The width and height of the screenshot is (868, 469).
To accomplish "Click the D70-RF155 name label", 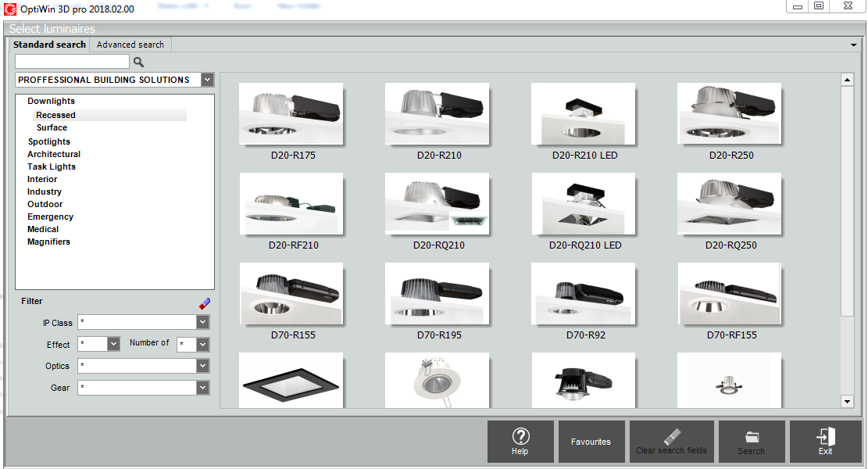I will pyautogui.click(x=731, y=335).
